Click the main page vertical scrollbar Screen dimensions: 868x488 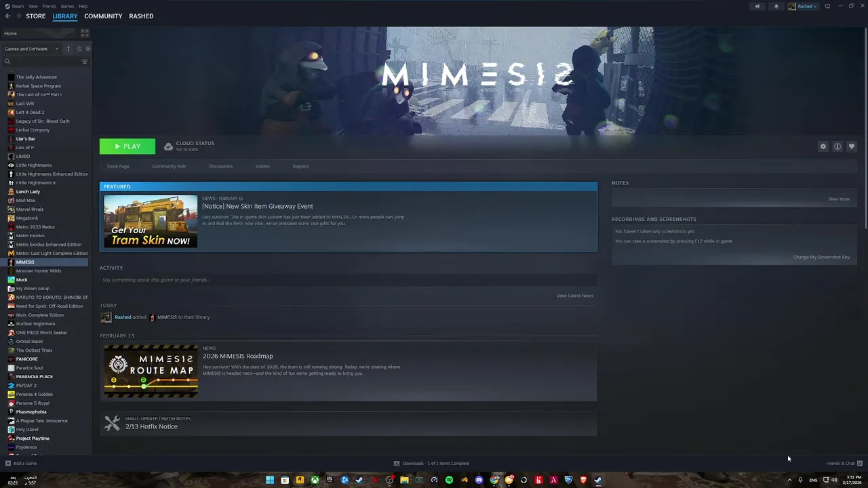[865, 129]
